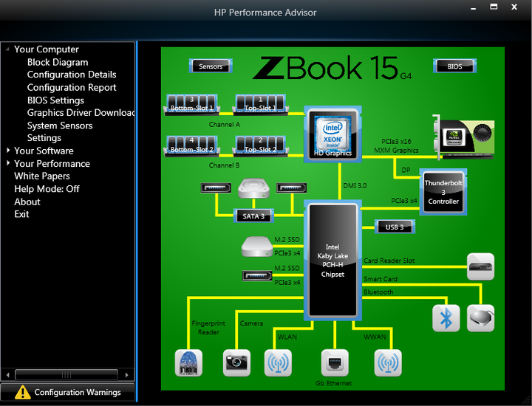Collapse the Your Computer tree node

(7, 49)
